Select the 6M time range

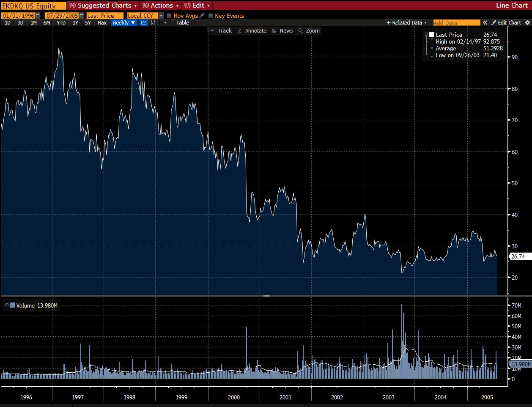click(x=47, y=23)
